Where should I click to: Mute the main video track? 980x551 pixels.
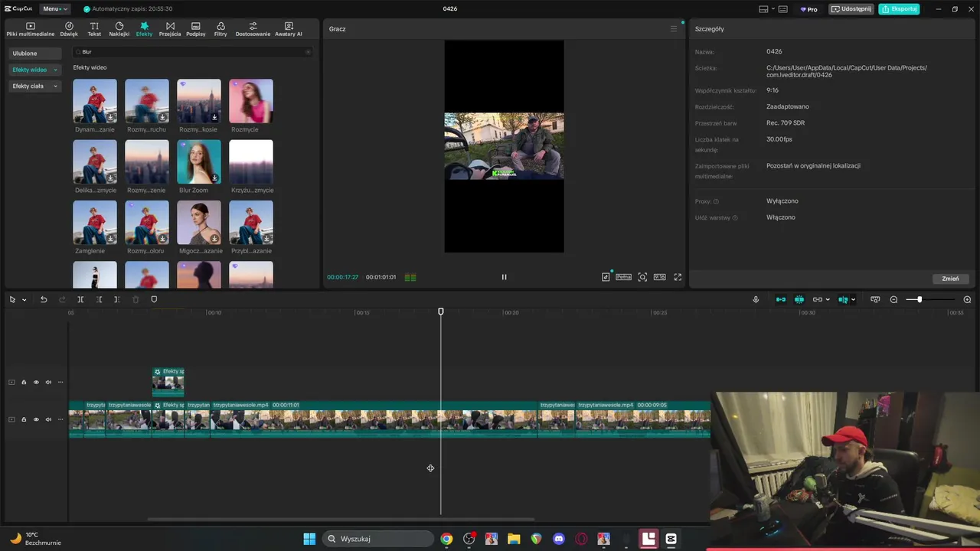[48, 419]
